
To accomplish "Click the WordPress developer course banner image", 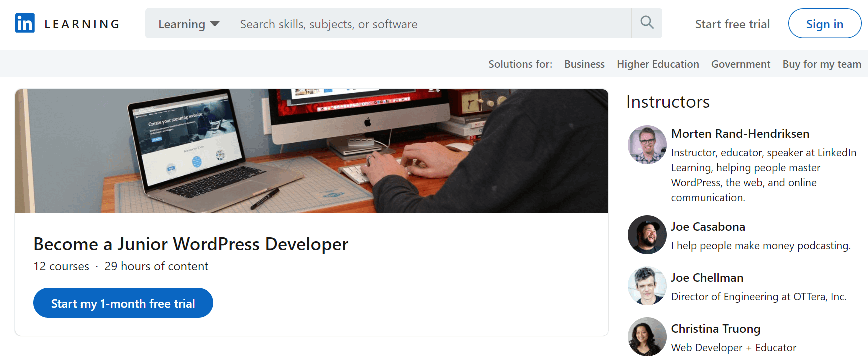I will click(x=311, y=151).
